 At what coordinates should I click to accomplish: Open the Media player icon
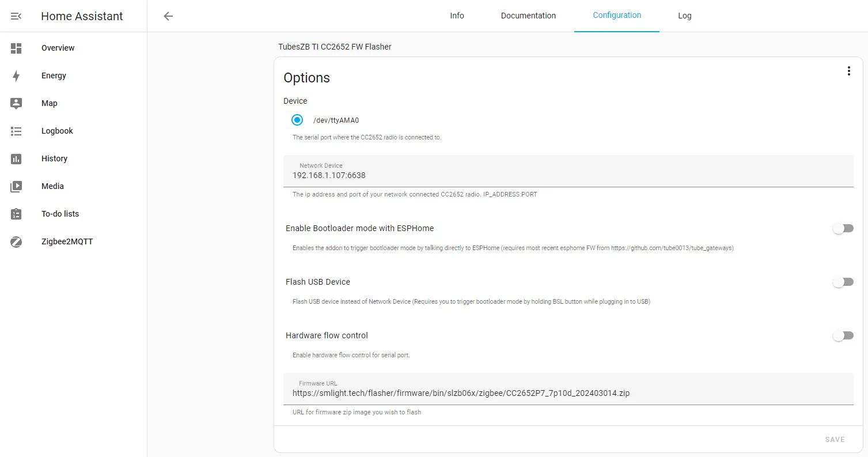(x=16, y=187)
